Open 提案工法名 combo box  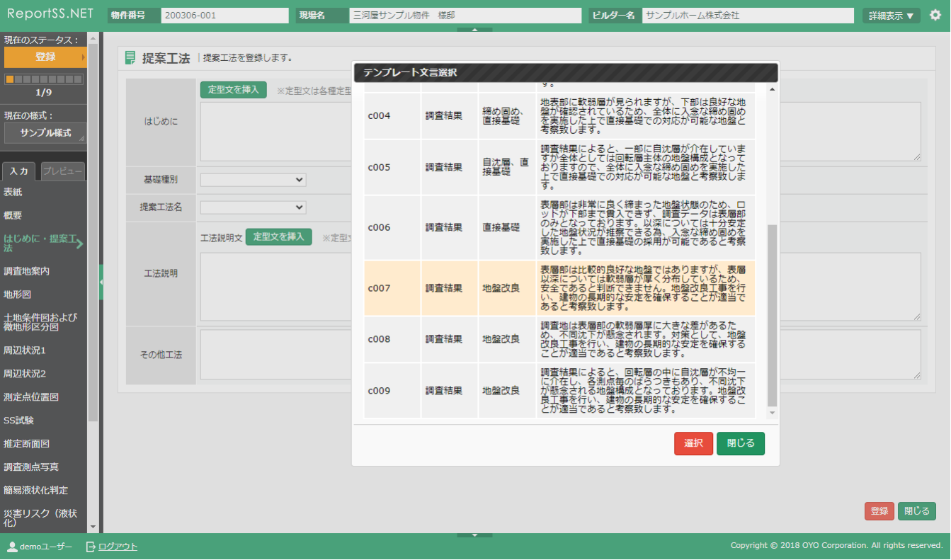click(254, 207)
